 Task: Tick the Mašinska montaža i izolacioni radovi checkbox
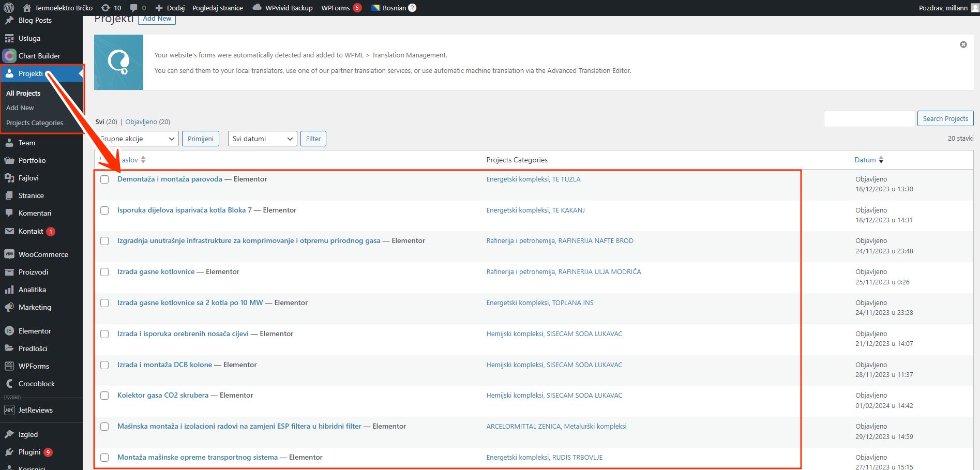click(x=104, y=427)
